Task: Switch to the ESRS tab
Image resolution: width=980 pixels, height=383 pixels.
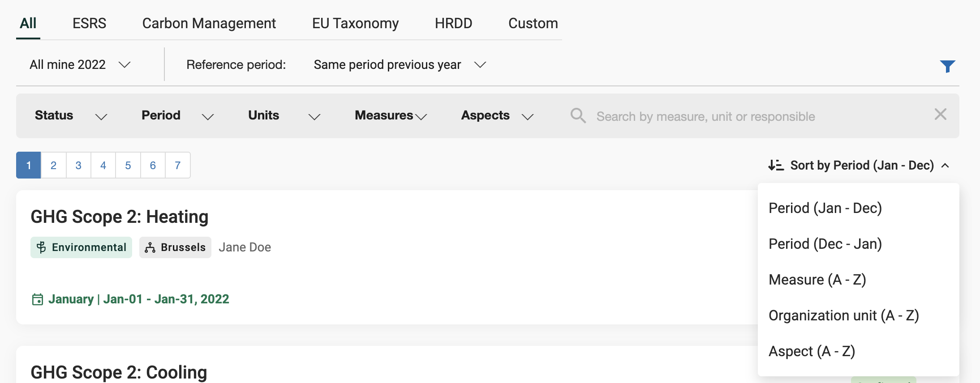Action: coord(89,23)
